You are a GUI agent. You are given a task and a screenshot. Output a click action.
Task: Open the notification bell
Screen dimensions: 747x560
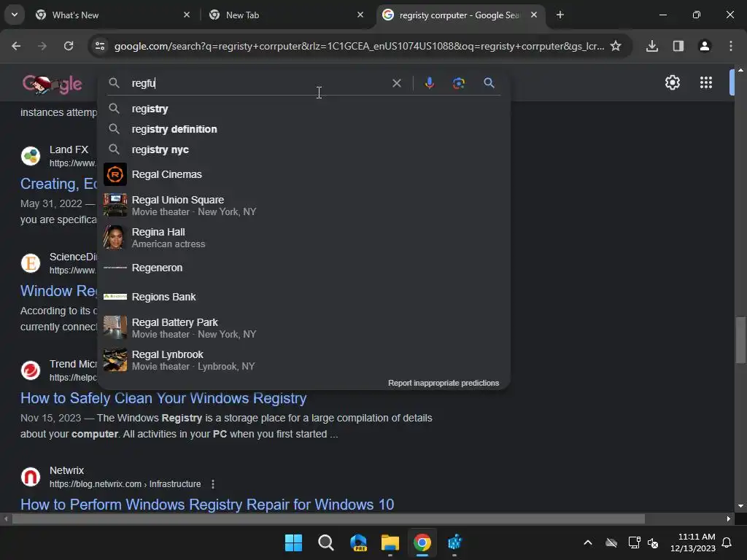coord(727,542)
